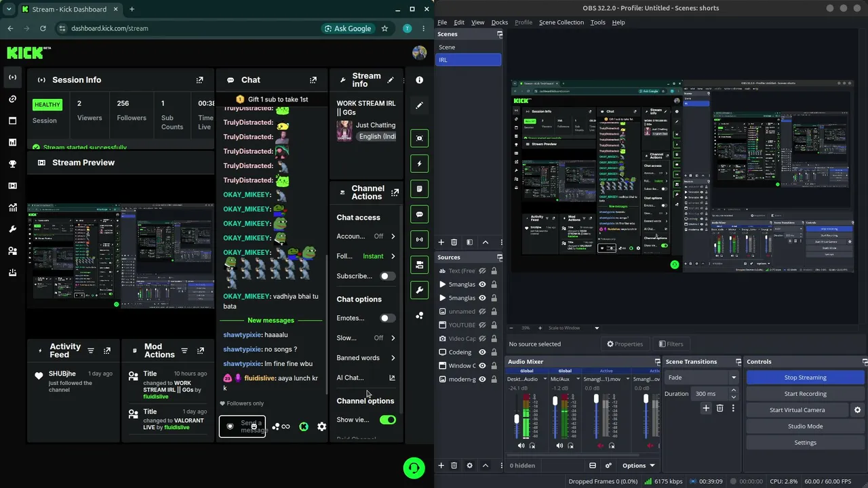Image resolution: width=868 pixels, height=488 pixels.
Task: Adjust the Mic/Aux volume fader
Action: [555, 401]
